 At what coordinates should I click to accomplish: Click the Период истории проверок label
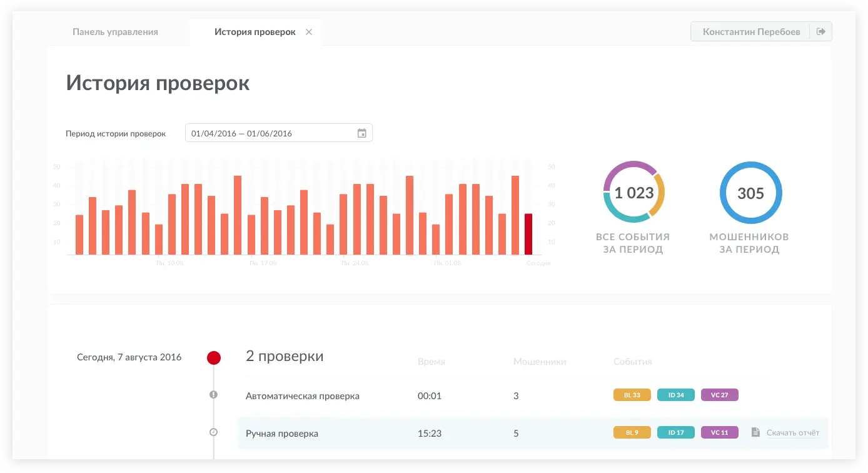[x=116, y=134]
